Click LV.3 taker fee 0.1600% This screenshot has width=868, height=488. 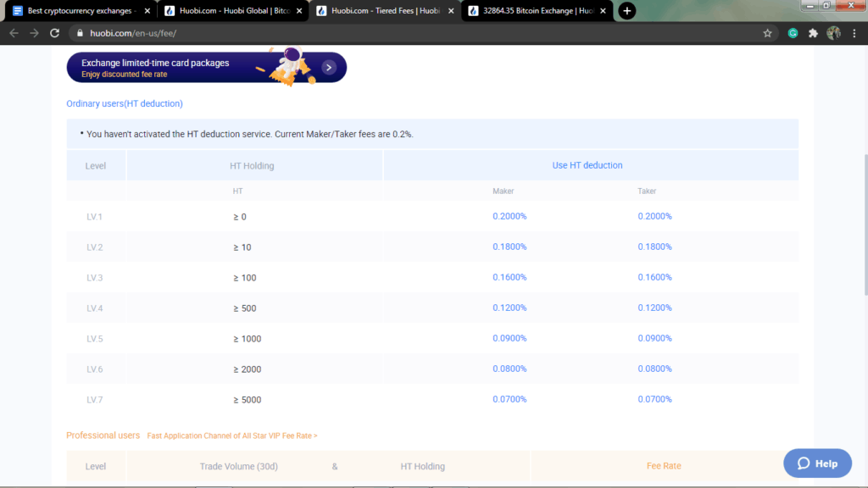tap(654, 277)
